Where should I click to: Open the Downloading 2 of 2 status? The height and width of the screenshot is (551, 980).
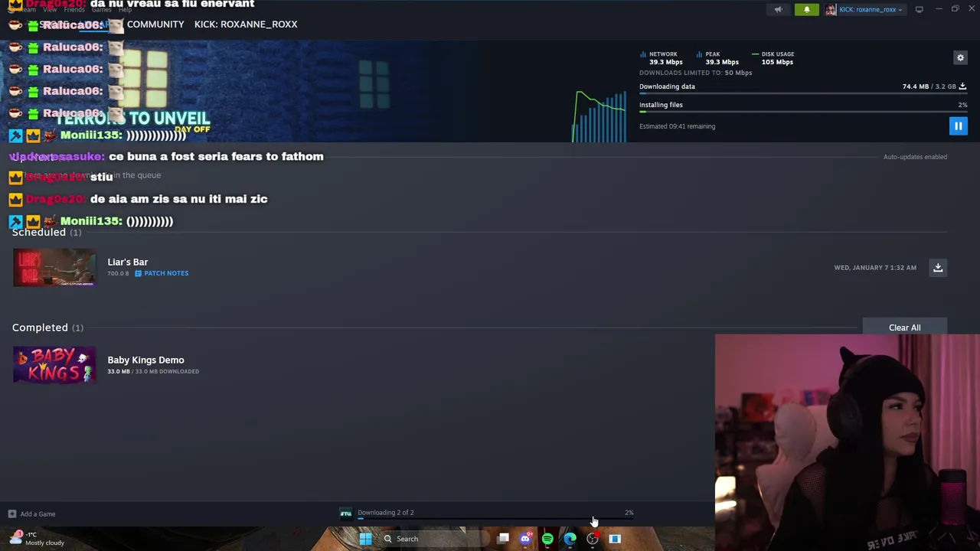(386, 513)
